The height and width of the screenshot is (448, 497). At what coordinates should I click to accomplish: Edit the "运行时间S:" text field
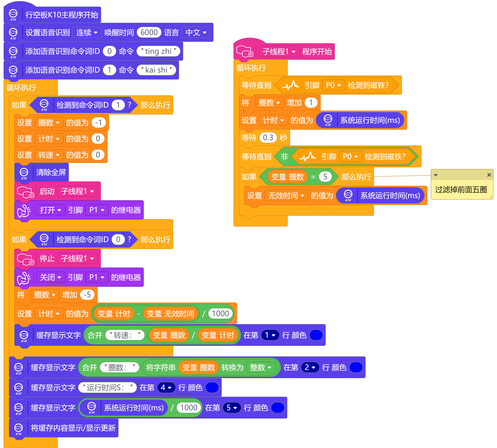pyautogui.click(x=107, y=388)
